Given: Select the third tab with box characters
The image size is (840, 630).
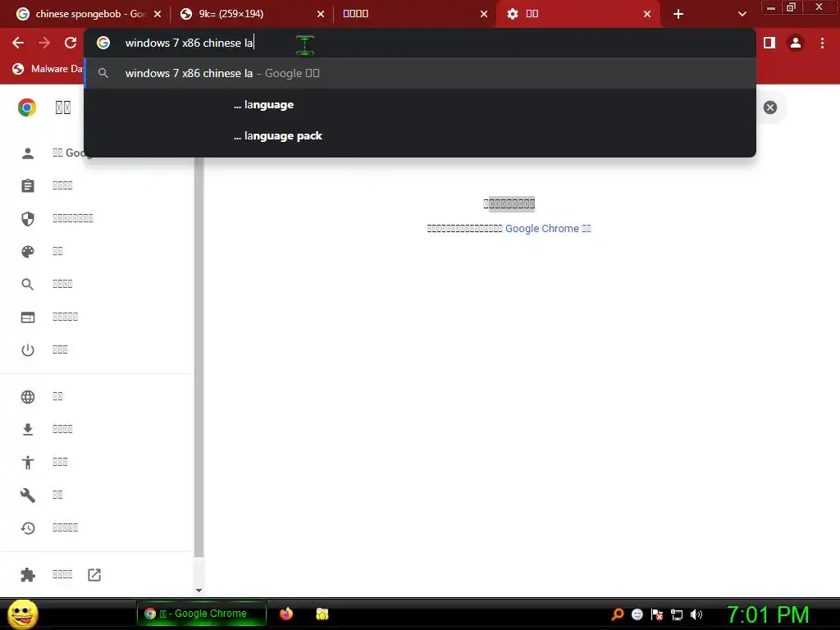Looking at the screenshot, I should [414, 14].
